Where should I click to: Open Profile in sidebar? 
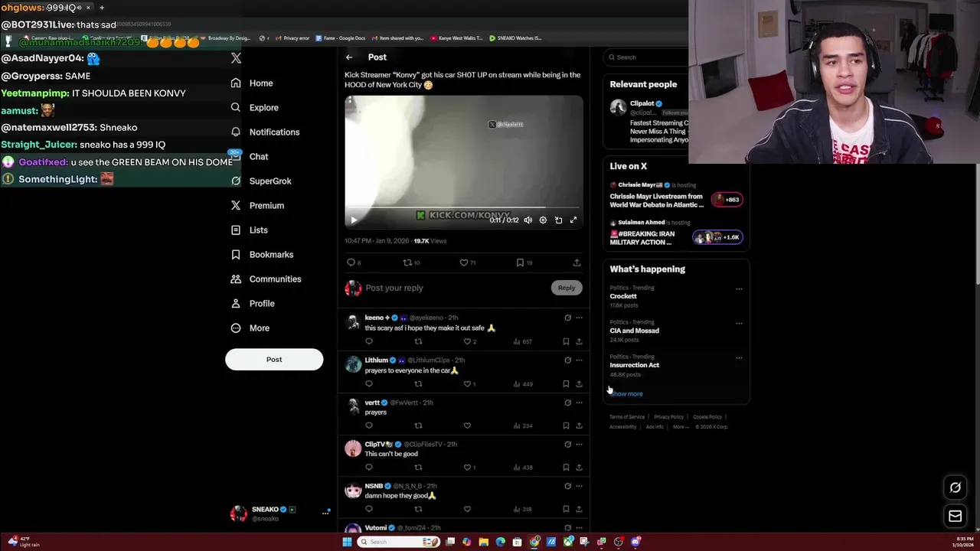point(253,303)
